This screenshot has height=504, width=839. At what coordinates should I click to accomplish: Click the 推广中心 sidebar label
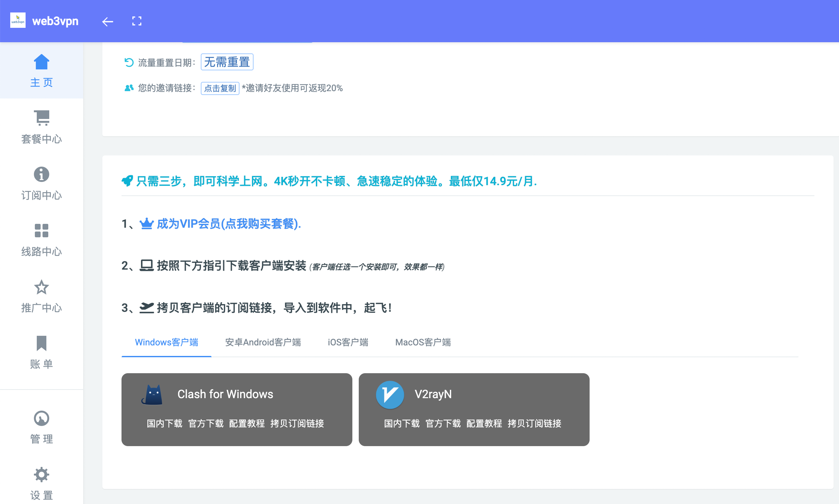tap(42, 308)
